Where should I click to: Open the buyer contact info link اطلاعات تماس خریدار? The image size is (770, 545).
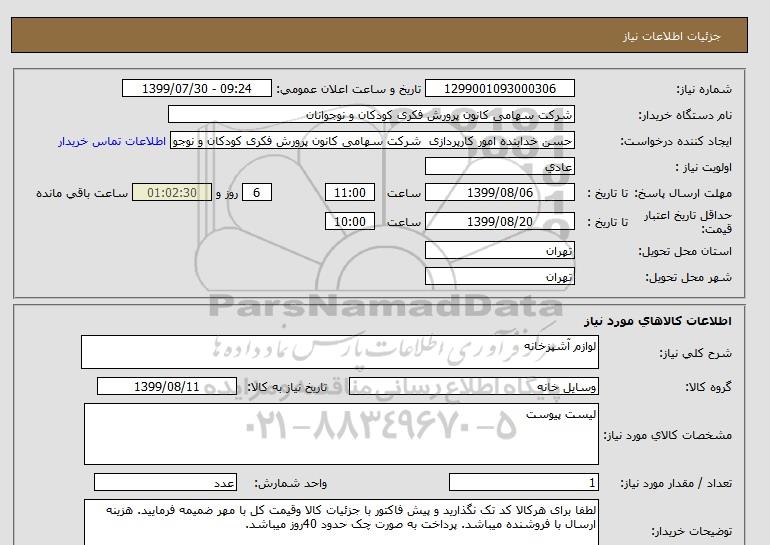point(112,141)
